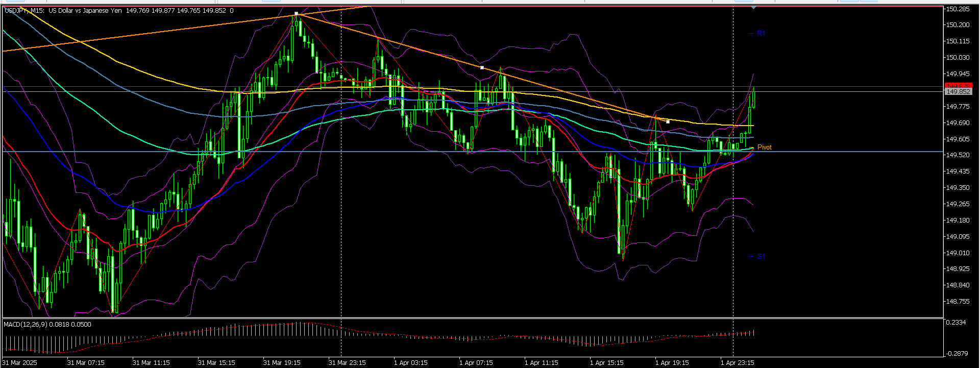Click the 31 Mar 19:15 time label
The width and height of the screenshot is (980, 368).
[x=282, y=363]
